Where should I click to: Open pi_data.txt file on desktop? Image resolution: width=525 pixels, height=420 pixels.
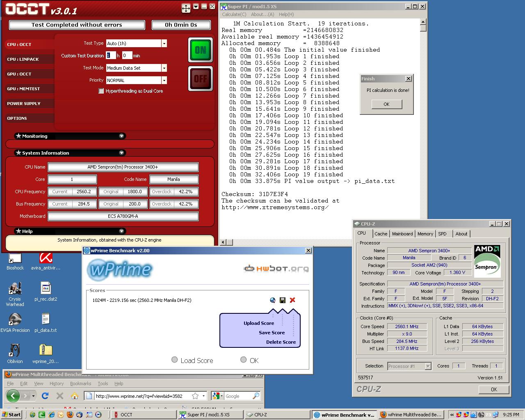click(46, 323)
